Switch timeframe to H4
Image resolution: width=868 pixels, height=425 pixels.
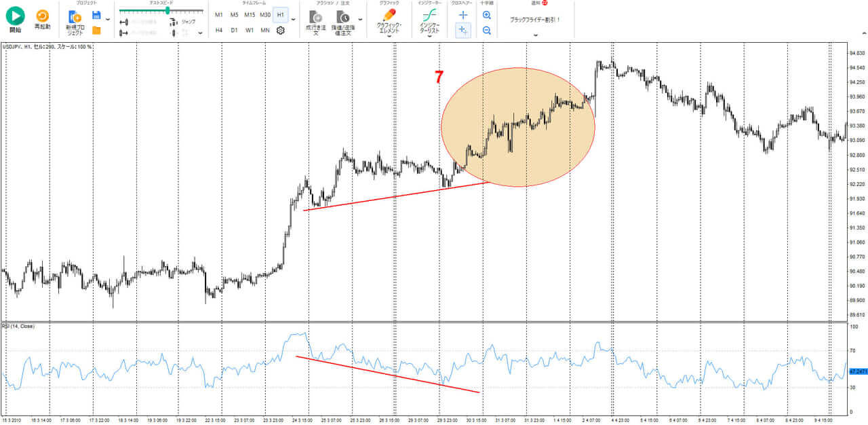pos(219,30)
